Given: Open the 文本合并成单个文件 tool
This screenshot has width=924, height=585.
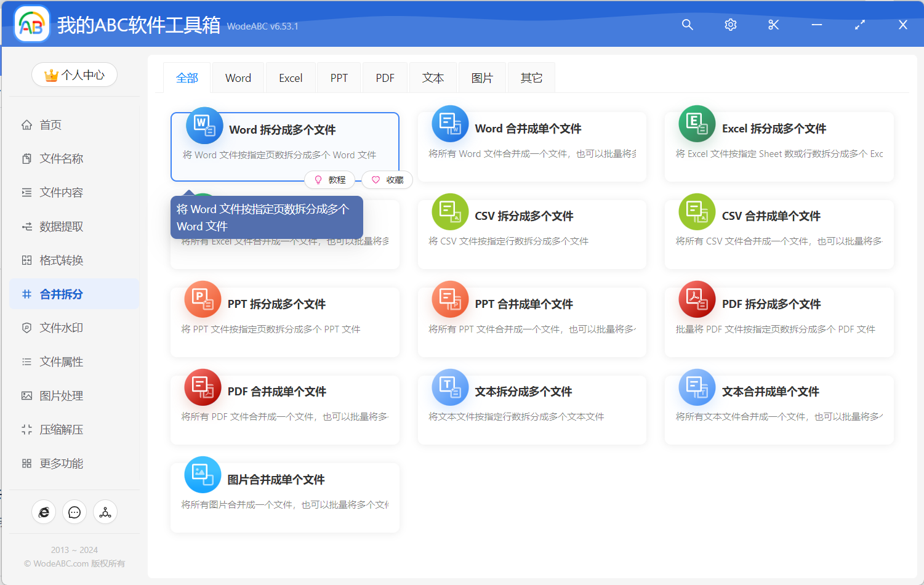Looking at the screenshot, I should pos(779,409).
